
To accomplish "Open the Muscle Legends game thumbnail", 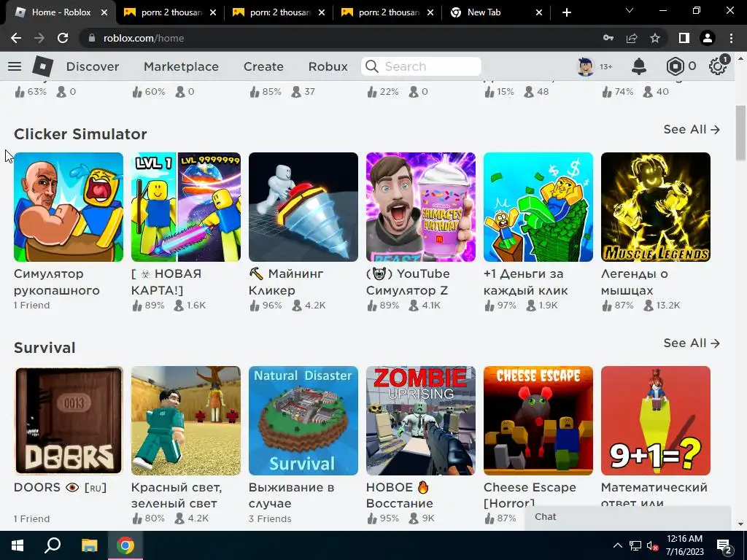I will pyautogui.click(x=656, y=207).
